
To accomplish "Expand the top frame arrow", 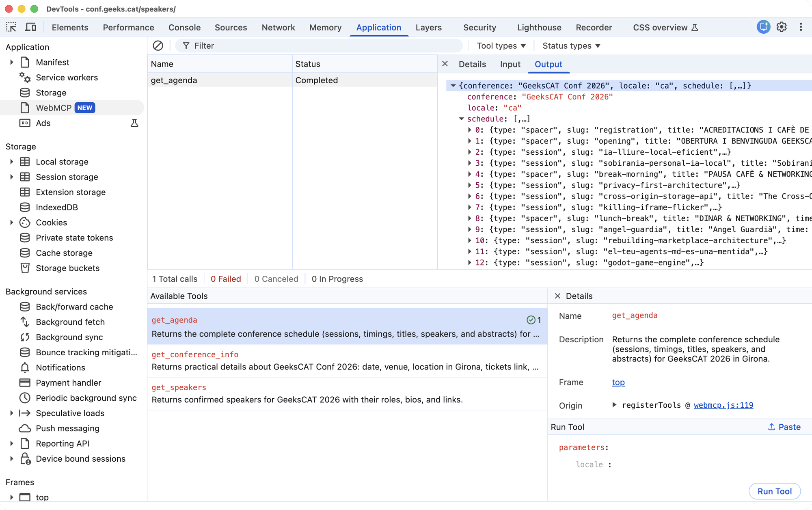I will [12, 497].
